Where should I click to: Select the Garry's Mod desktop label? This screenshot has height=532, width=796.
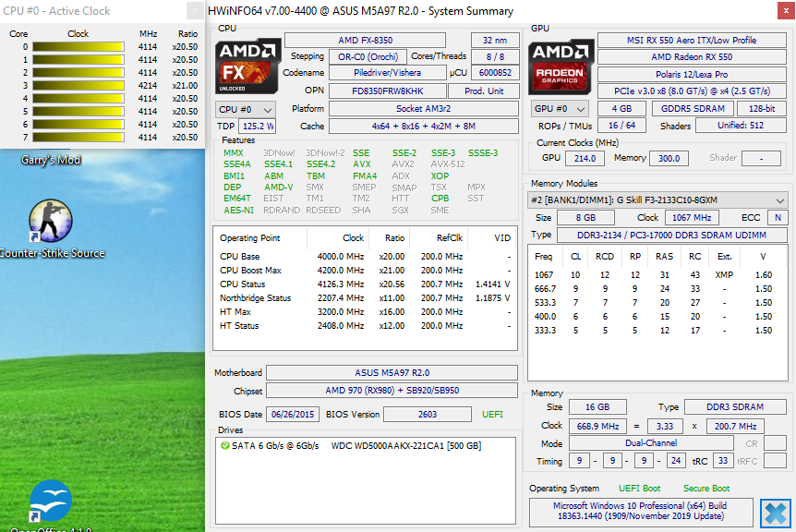(51, 160)
